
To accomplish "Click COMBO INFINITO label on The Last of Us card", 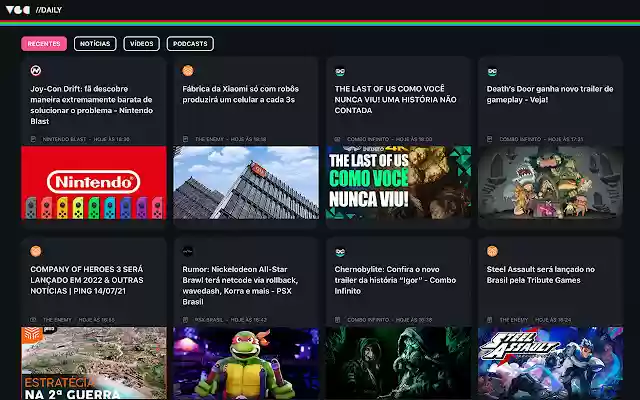I will click(368, 139).
